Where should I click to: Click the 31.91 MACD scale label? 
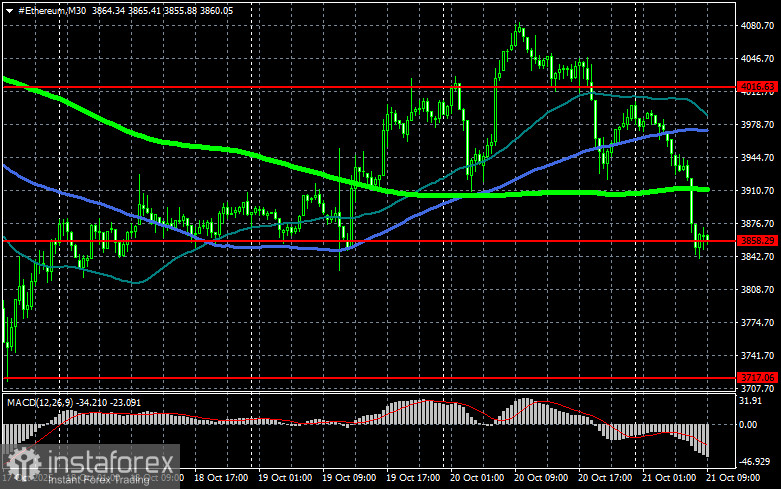point(752,401)
